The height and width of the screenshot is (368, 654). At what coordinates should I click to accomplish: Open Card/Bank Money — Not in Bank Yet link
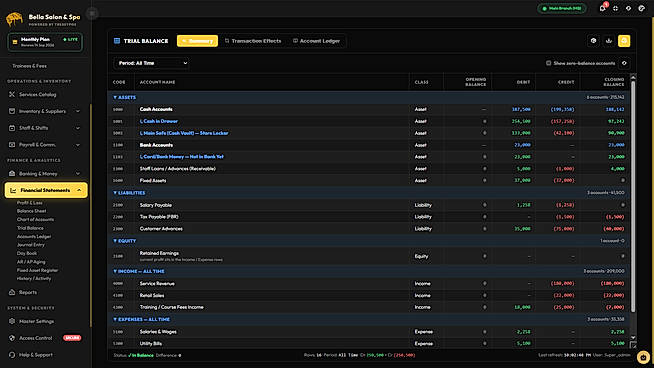pyautogui.click(x=182, y=157)
